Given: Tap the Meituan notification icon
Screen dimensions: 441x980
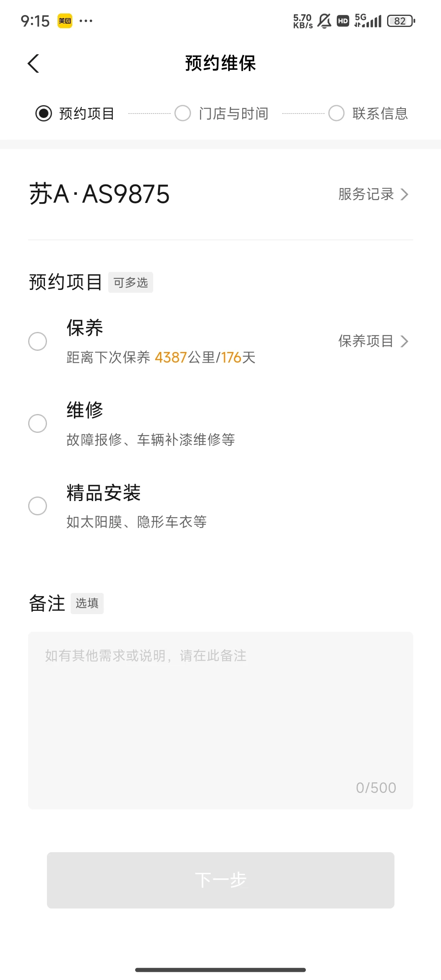Looking at the screenshot, I should tap(65, 21).
